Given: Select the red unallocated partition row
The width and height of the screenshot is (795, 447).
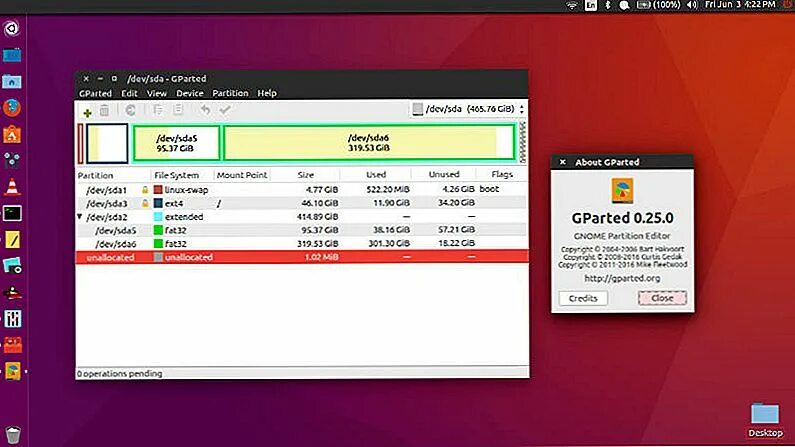Looking at the screenshot, I should click(x=302, y=257).
